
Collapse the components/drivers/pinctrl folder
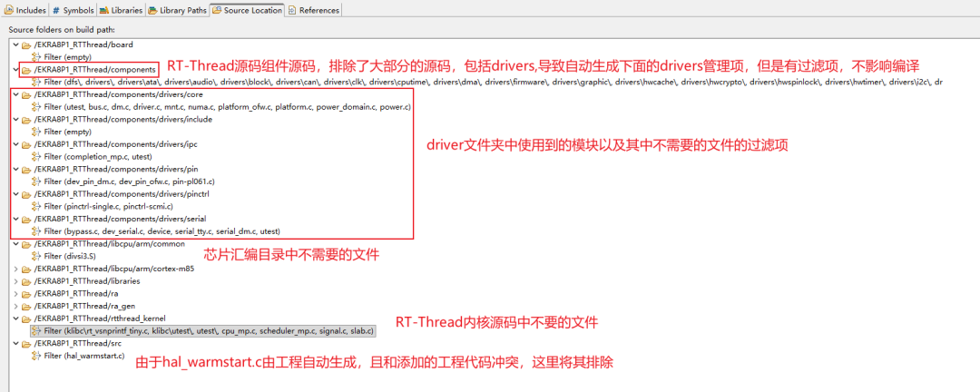click(15, 194)
